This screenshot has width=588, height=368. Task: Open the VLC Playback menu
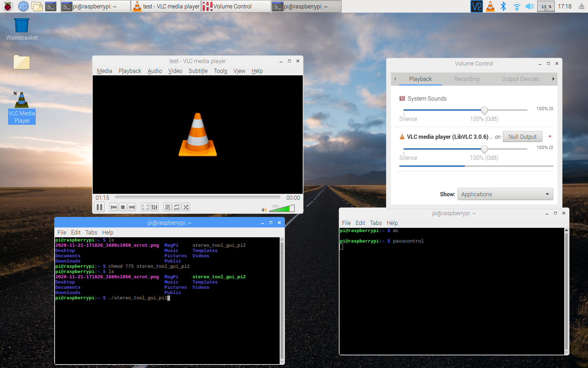click(130, 71)
